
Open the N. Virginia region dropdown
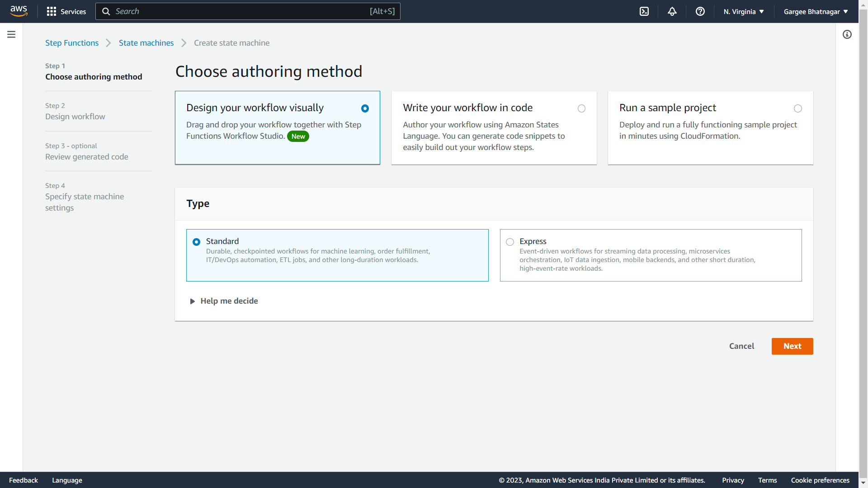click(x=744, y=11)
